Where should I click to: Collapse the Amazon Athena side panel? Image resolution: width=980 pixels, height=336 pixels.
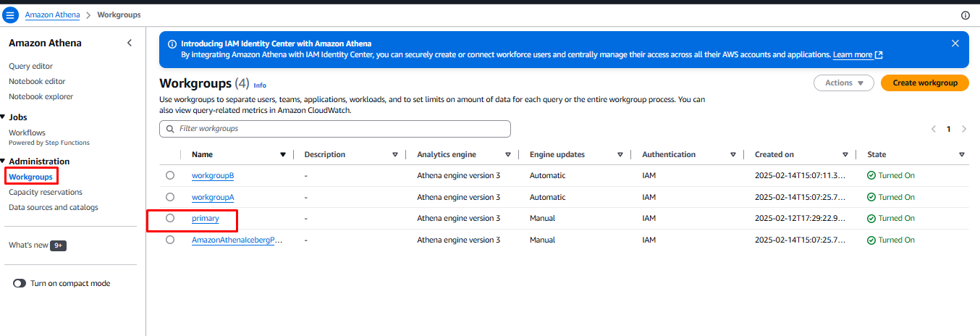click(130, 43)
